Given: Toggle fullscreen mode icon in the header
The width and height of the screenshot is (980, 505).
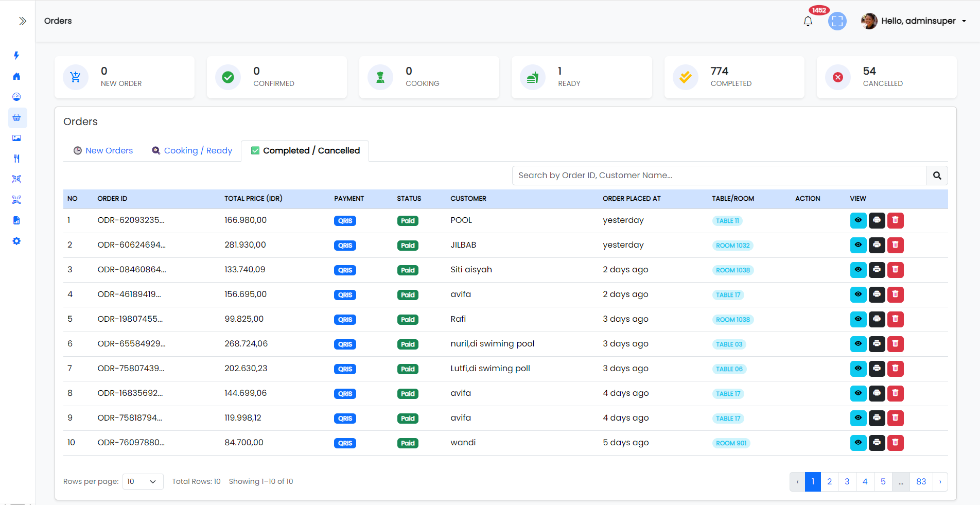Looking at the screenshot, I should coord(837,21).
